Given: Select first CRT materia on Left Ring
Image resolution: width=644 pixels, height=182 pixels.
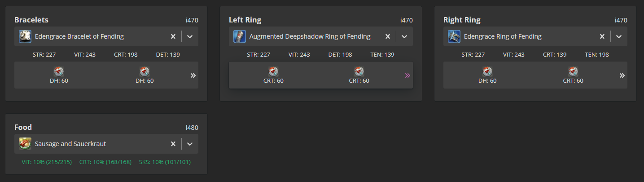Looking at the screenshot, I should pyautogui.click(x=273, y=71).
